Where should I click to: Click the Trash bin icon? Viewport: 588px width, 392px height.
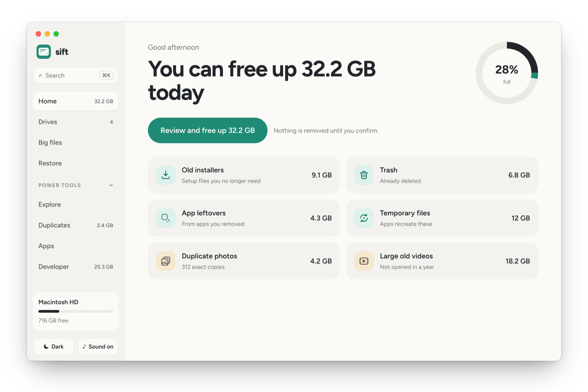(364, 175)
